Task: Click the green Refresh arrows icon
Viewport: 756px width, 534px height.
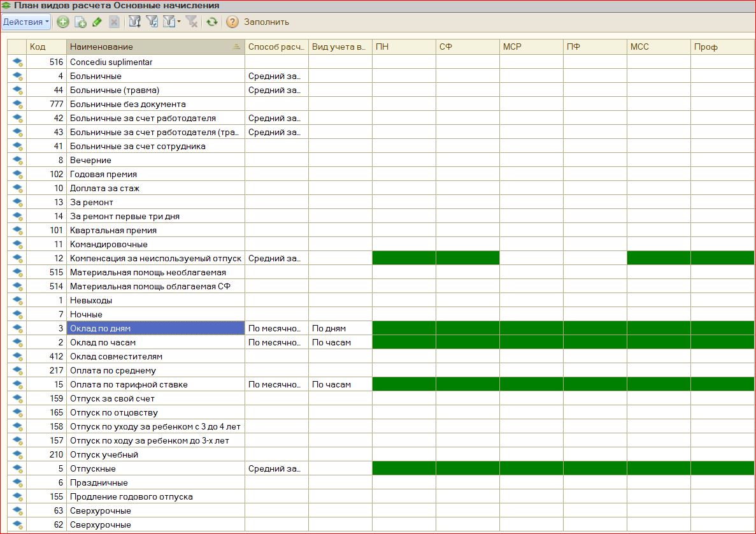Action: (211, 22)
